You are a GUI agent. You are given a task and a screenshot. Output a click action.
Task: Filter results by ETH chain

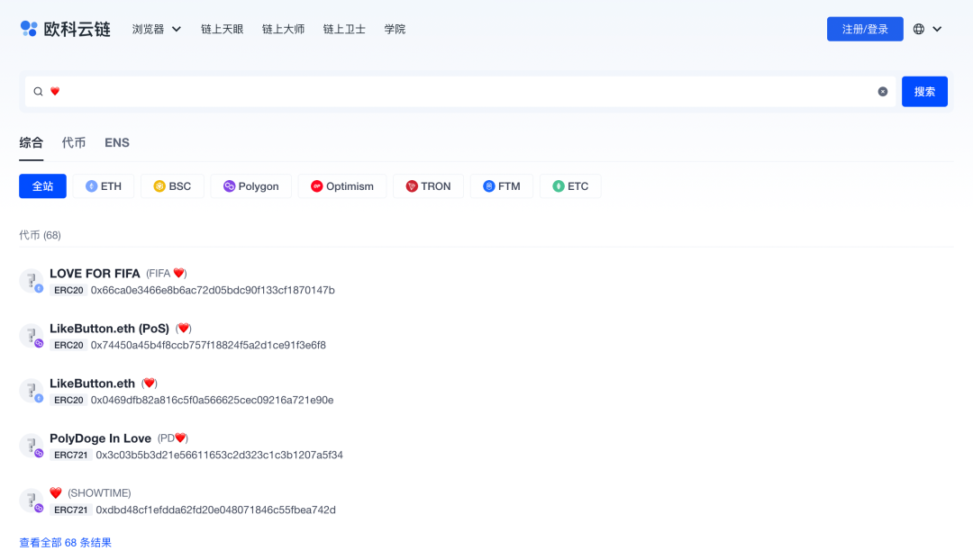click(x=104, y=186)
